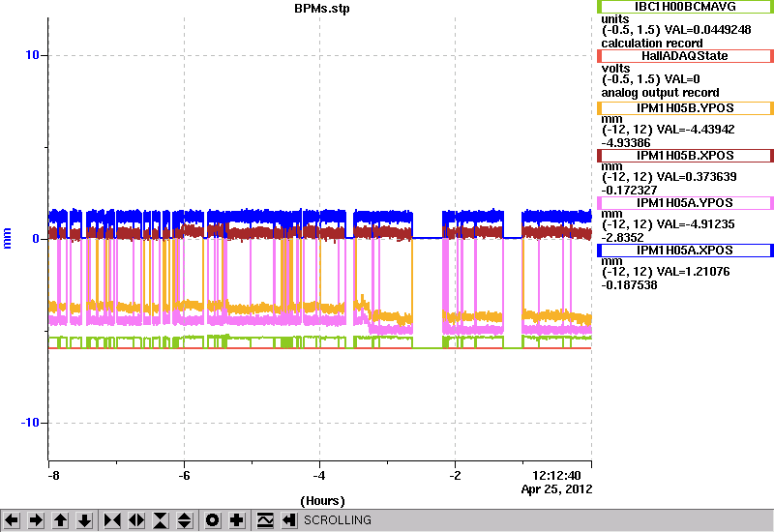This screenshot has width=774, height=532.
Task: Click the circle auto-scale icon
Action: [213, 520]
